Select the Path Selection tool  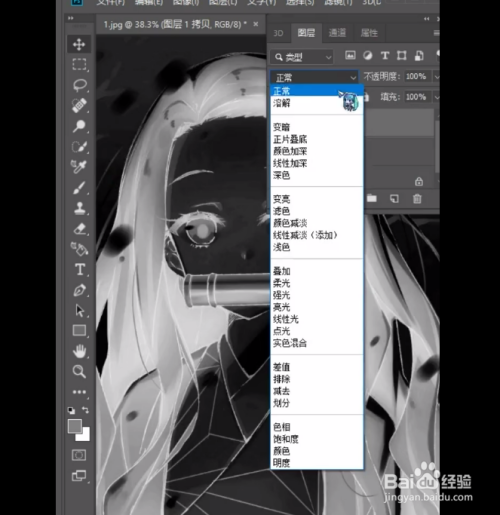[80, 310]
